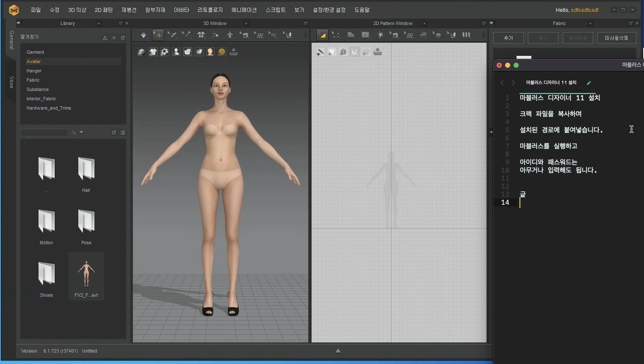644x364 pixels.
Task: Open the 3D Window title dropdown
Action: point(246,23)
